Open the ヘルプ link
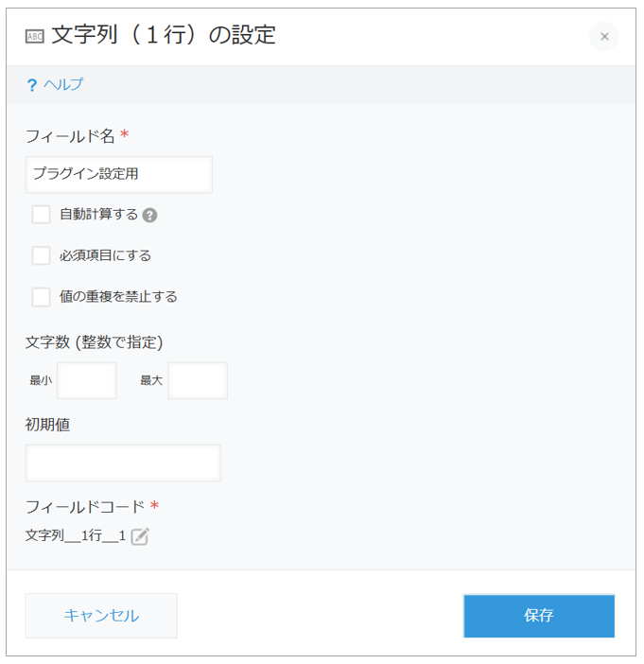Viewport: 644px width, 664px height. tap(63, 84)
